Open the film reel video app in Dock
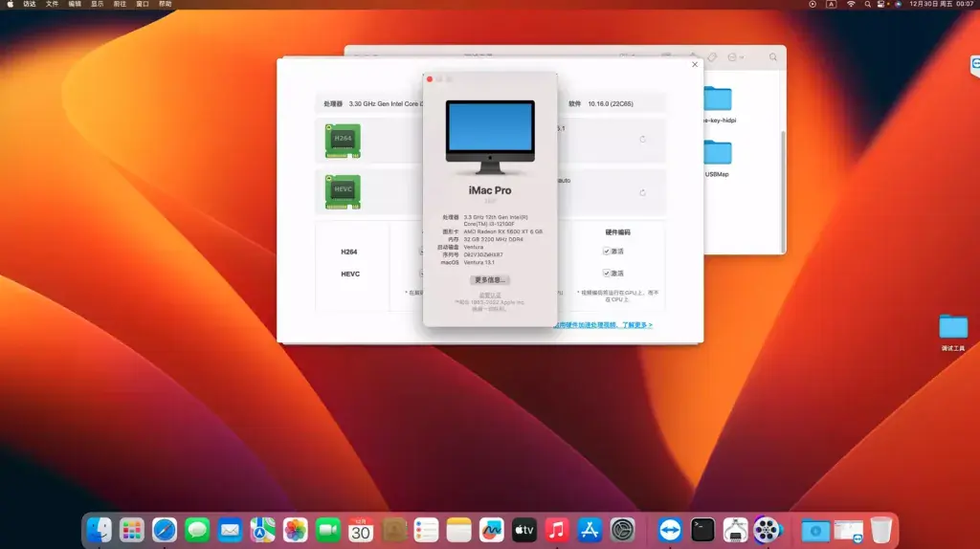 point(767,530)
